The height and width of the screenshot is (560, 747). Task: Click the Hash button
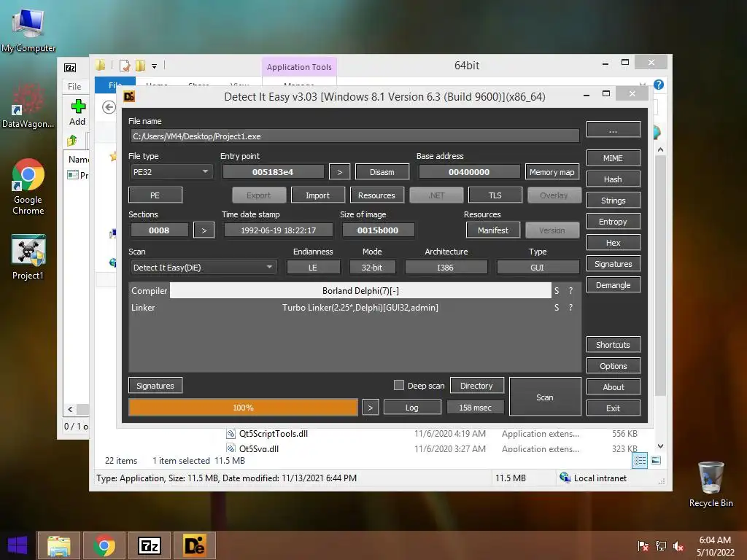[x=613, y=179]
